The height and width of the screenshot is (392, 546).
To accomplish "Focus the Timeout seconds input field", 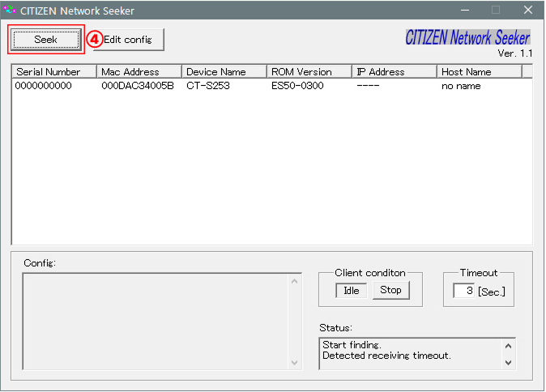I will click(x=463, y=291).
